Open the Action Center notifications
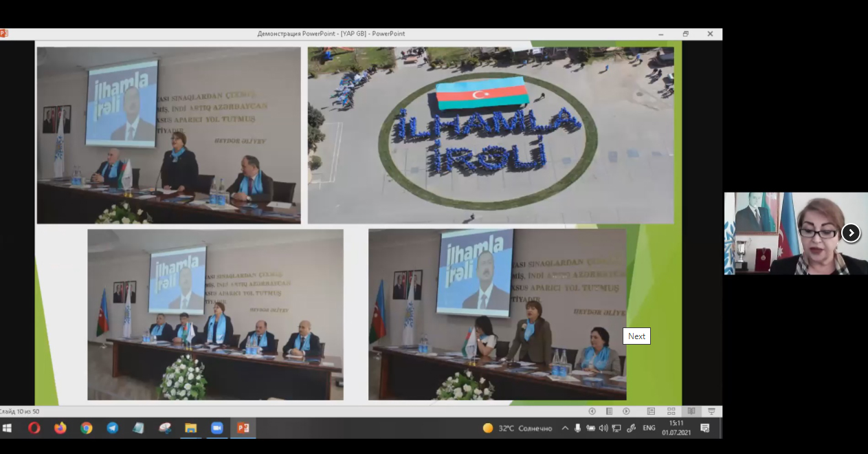 704,428
